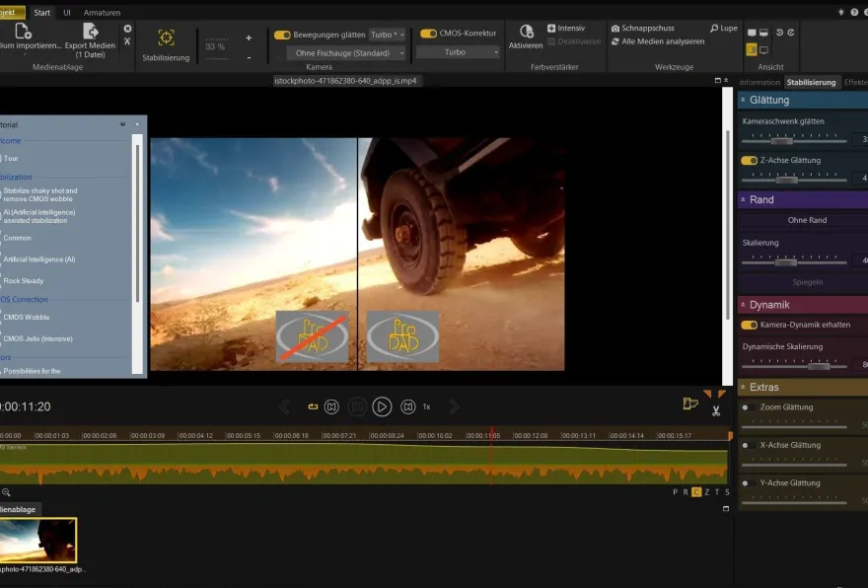Toggle CMOS-Korrektur switch
This screenshot has height=588, width=868.
428,34
